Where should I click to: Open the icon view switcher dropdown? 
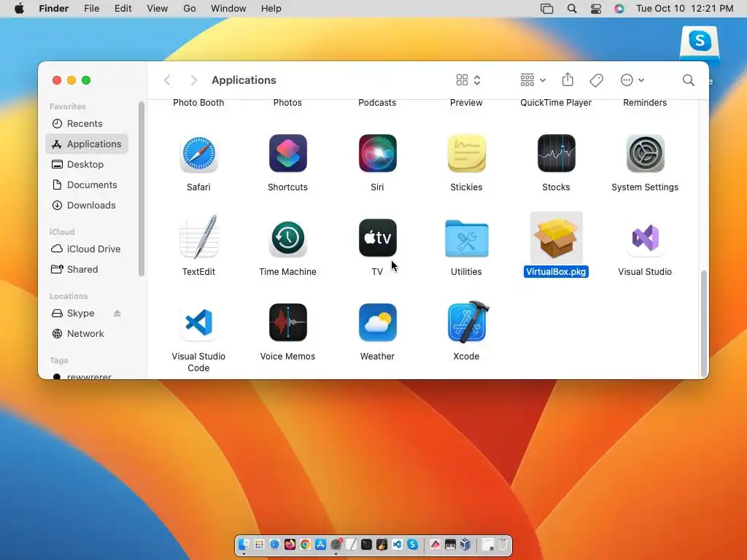[x=468, y=80]
